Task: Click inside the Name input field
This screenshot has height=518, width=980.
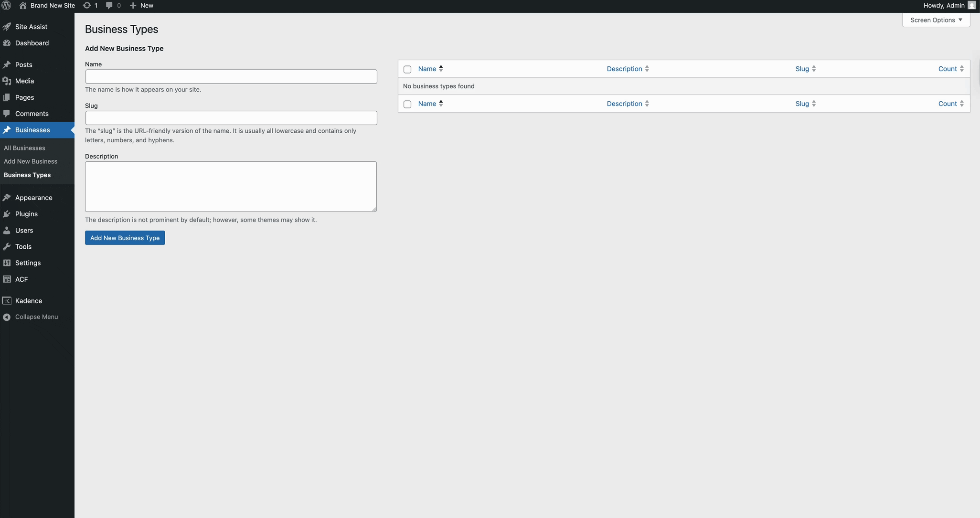Action: point(231,76)
